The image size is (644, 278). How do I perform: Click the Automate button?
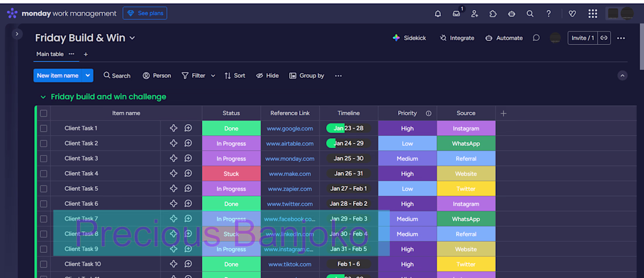[x=504, y=38]
